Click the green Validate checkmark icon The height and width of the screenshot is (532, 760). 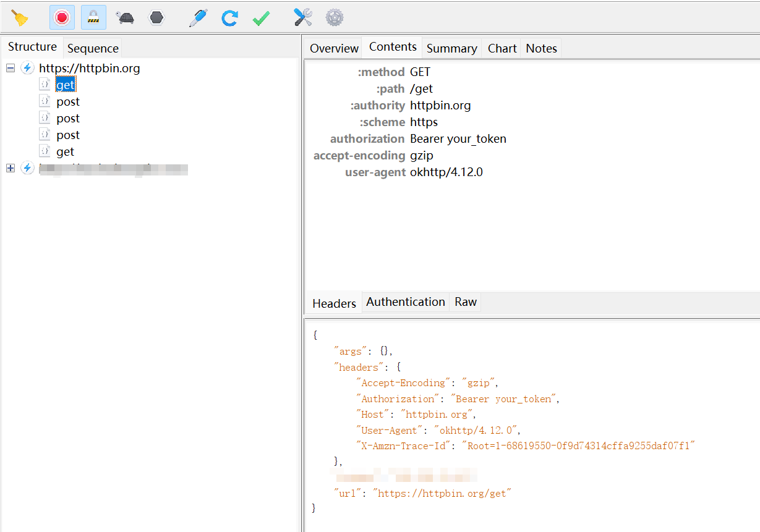(x=261, y=18)
